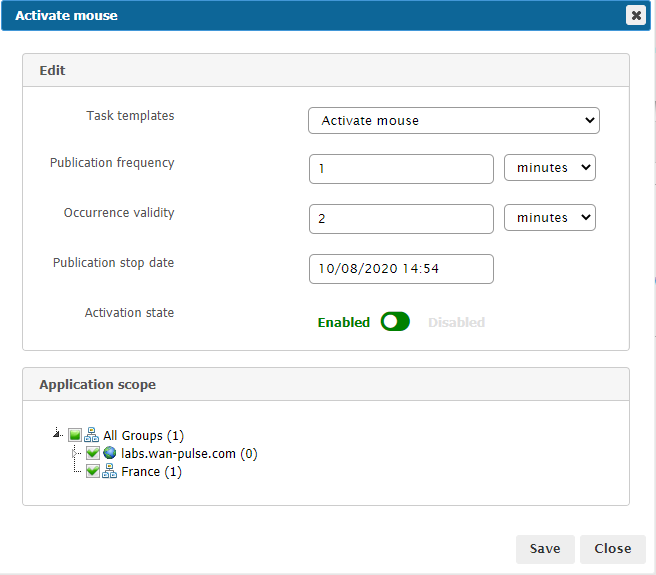Uncheck the France group checkbox
The width and height of the screenshot is (656, 575).
[x=93, y=472]
